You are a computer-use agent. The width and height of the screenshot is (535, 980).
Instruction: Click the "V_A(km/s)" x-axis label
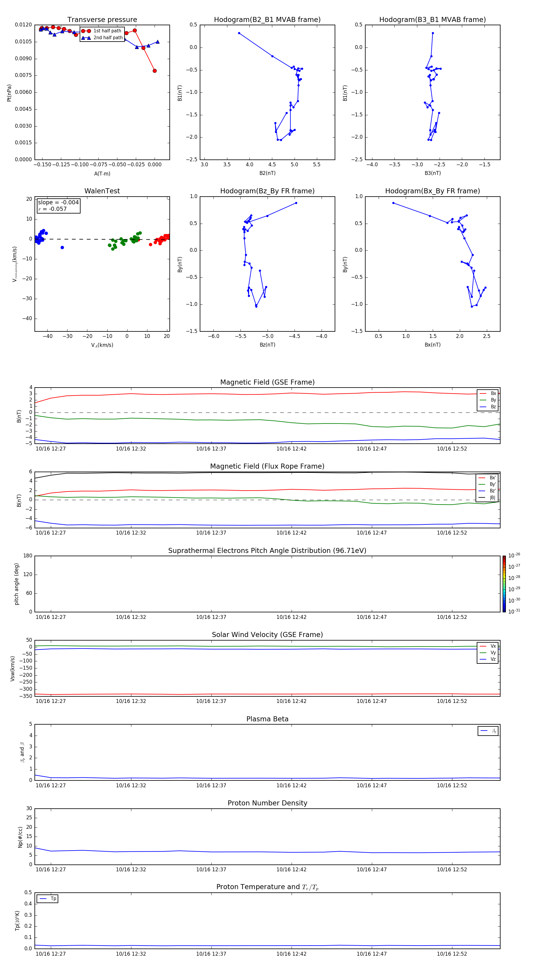click(x=102, y=345)
